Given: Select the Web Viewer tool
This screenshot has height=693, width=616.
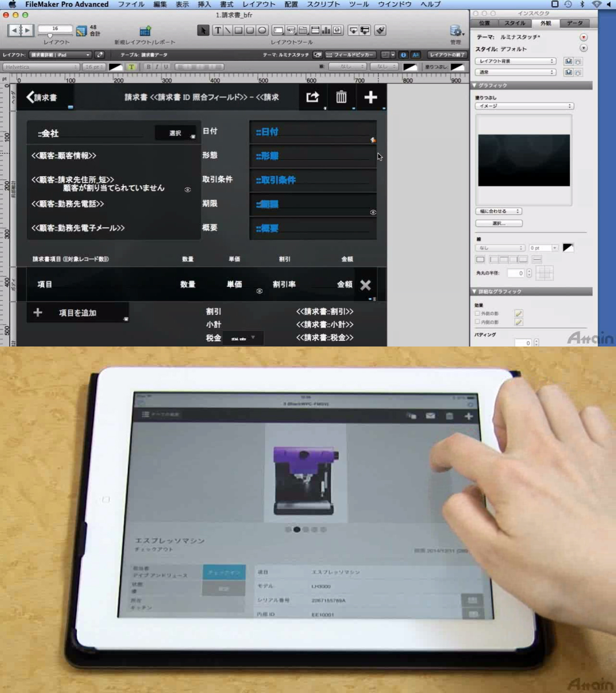Looking at the screenshot, I should click(338, 30).
